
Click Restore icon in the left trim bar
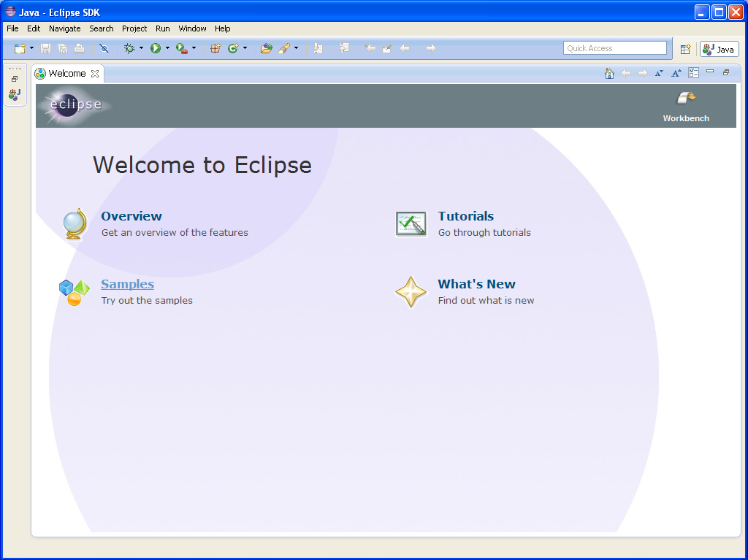(x=15, y=79)
